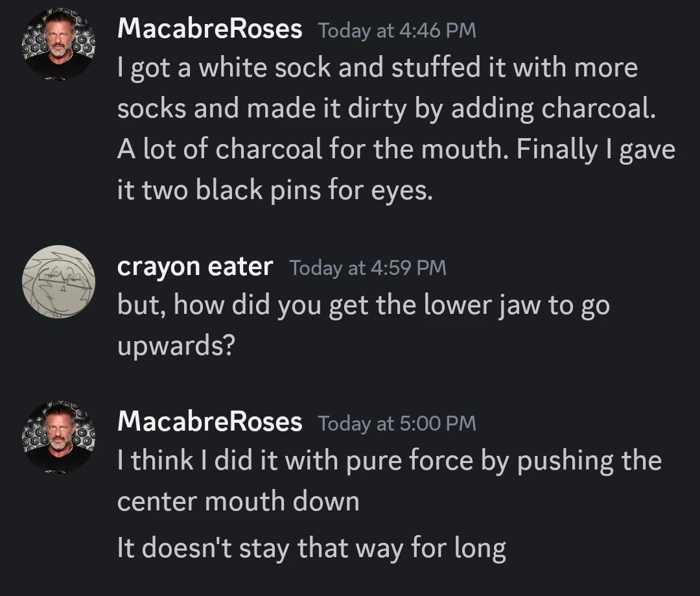Image resolution: width=700 pixels, height=596 pixels.
Task: Click crayon eater's question about the lower jaw
Action: point(363,305)
